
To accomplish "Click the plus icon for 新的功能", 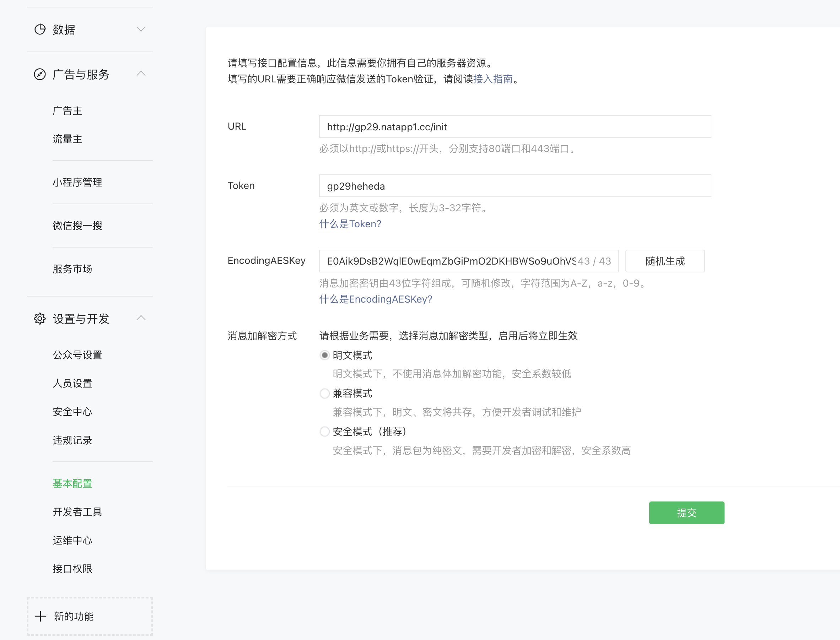I will tap(41, 616).
